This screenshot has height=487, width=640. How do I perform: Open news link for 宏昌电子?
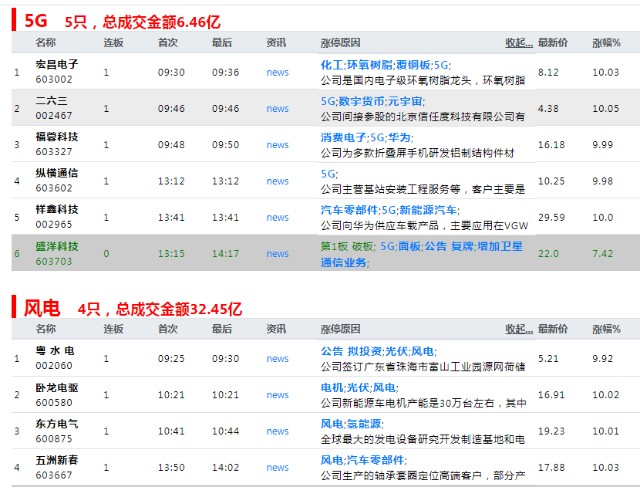(x=277, y=72)
